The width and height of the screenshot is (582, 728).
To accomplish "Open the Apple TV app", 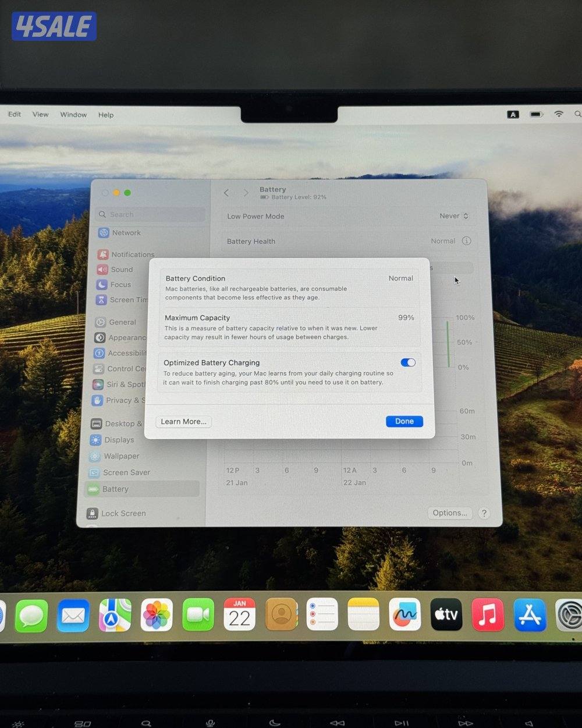I will point(446,614).
